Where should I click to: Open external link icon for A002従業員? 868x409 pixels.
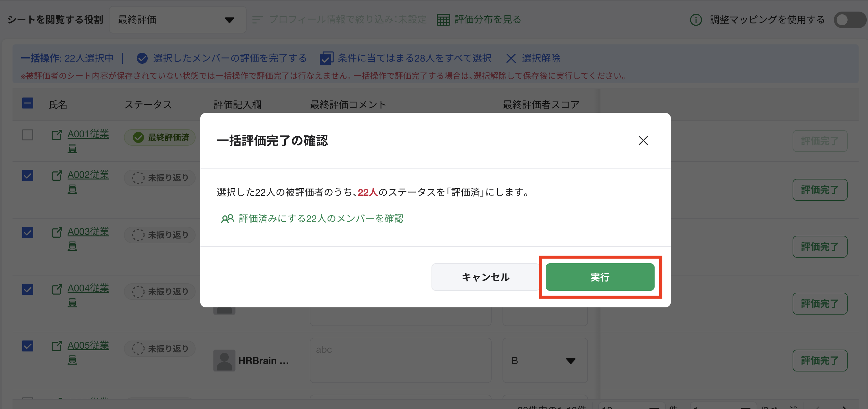57,175
